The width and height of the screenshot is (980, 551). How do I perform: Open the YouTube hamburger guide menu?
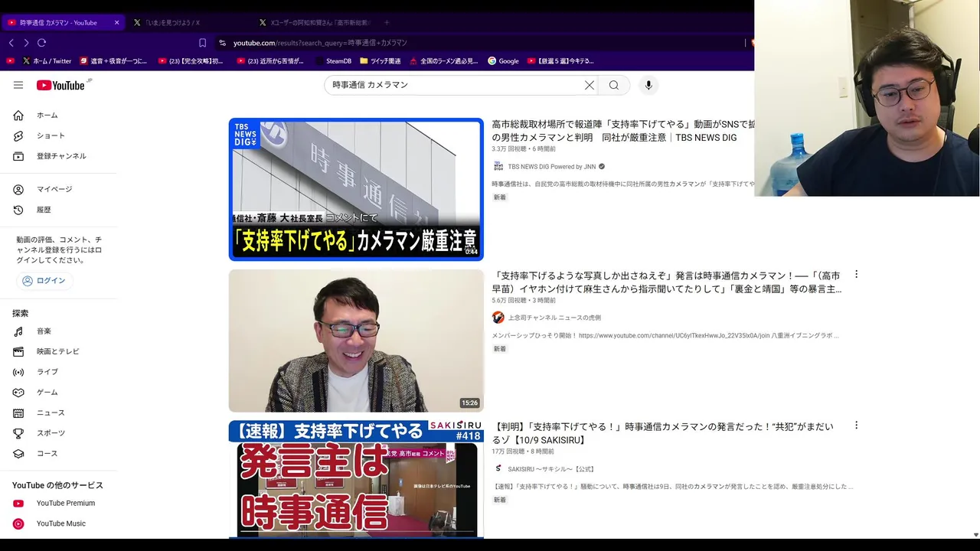[18, 85]
